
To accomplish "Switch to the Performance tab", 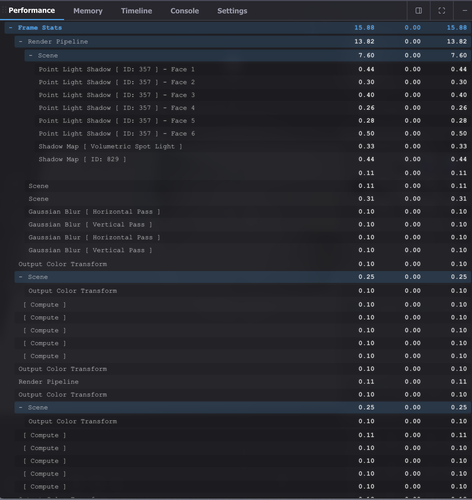I will click(32, 11).
